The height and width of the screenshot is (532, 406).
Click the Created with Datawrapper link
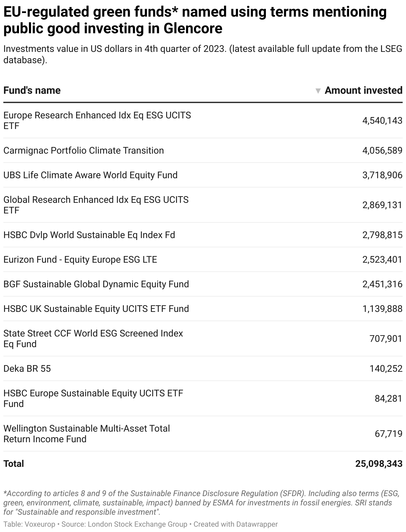click(236, 524)
